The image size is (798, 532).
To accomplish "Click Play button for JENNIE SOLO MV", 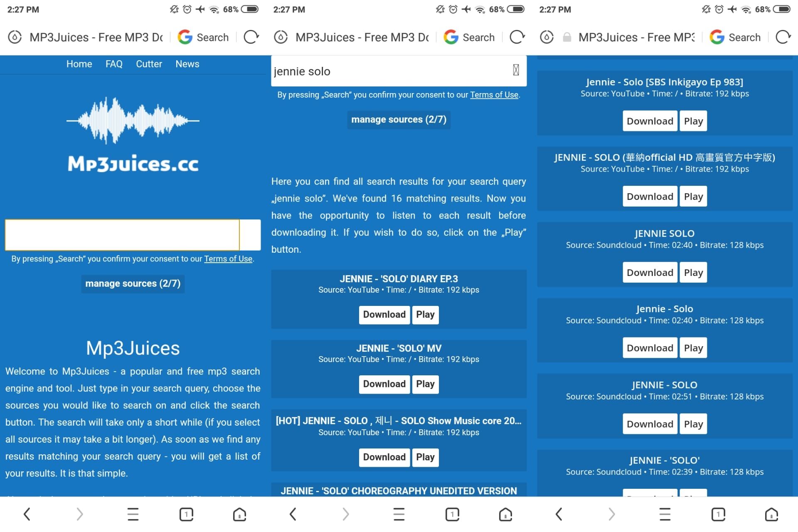I will pos(424,384).
